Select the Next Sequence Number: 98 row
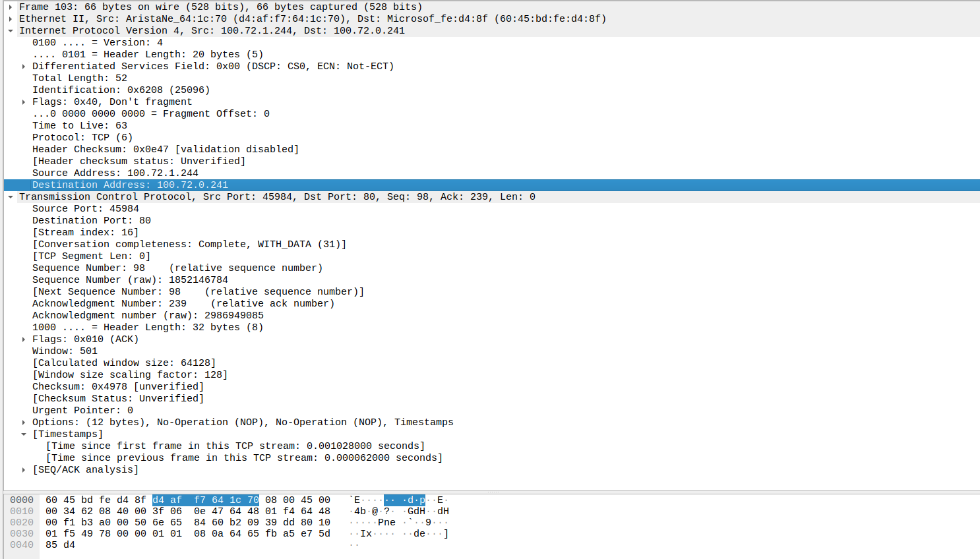Image resolution: width=980 pixels, height=559 pixels. pos(492,291)
